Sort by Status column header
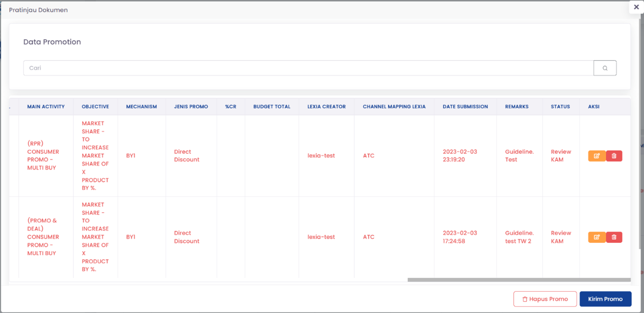 point(560,107)
